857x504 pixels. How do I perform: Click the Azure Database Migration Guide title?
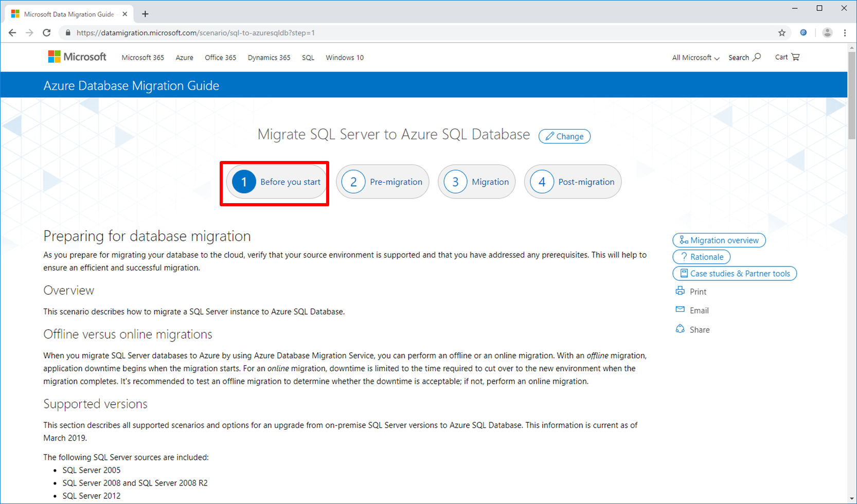tap(131, 85)
